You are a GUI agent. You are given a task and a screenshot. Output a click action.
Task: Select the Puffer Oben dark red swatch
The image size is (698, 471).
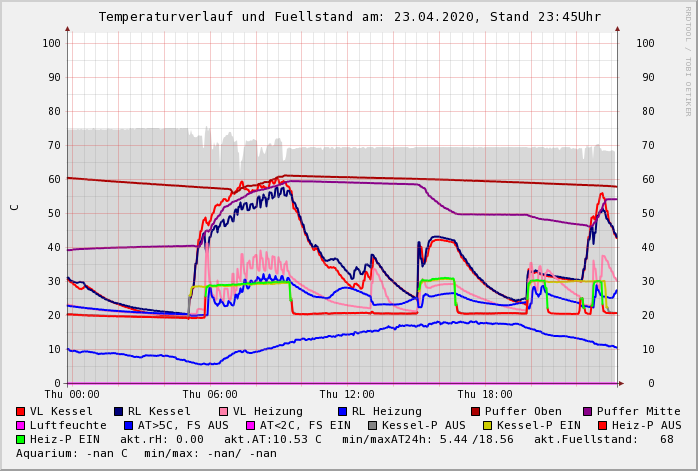[x=476, y=411]
